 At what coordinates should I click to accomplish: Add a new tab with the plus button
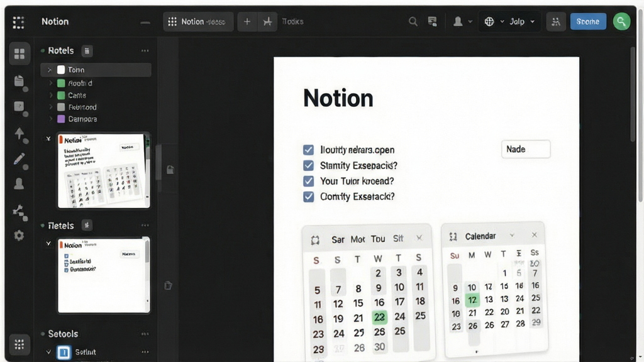click(247, 22)
